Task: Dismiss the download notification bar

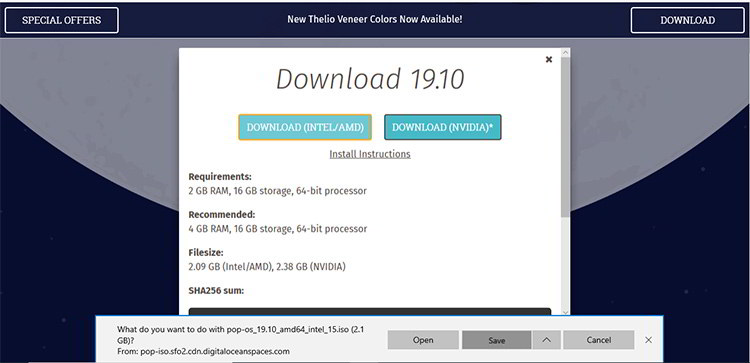Action: [x=648, y=340]
